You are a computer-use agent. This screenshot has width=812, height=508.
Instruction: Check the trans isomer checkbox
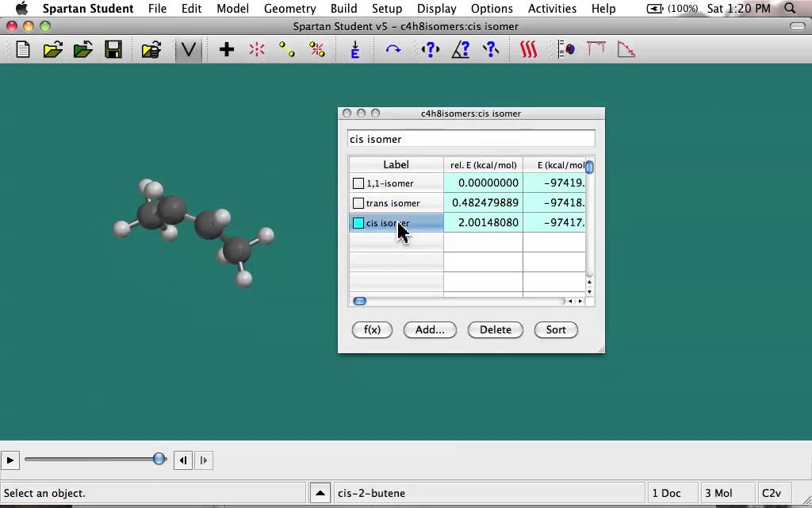[358, 202]
